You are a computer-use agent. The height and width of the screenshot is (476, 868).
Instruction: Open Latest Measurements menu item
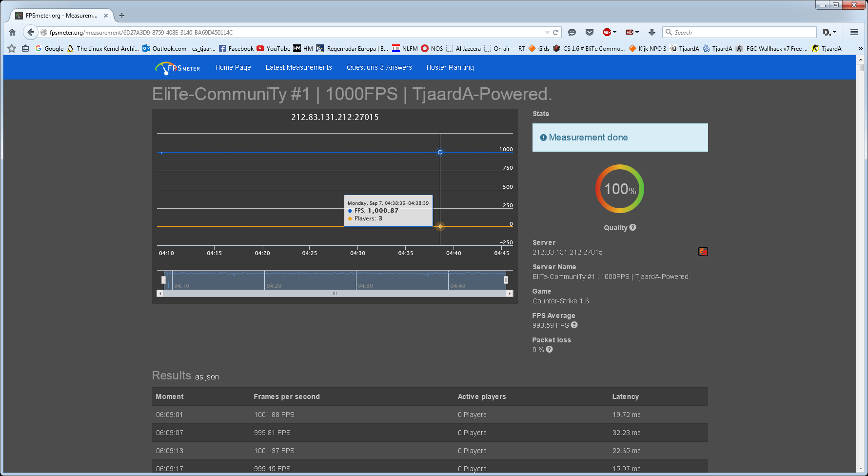click(298, 67)
